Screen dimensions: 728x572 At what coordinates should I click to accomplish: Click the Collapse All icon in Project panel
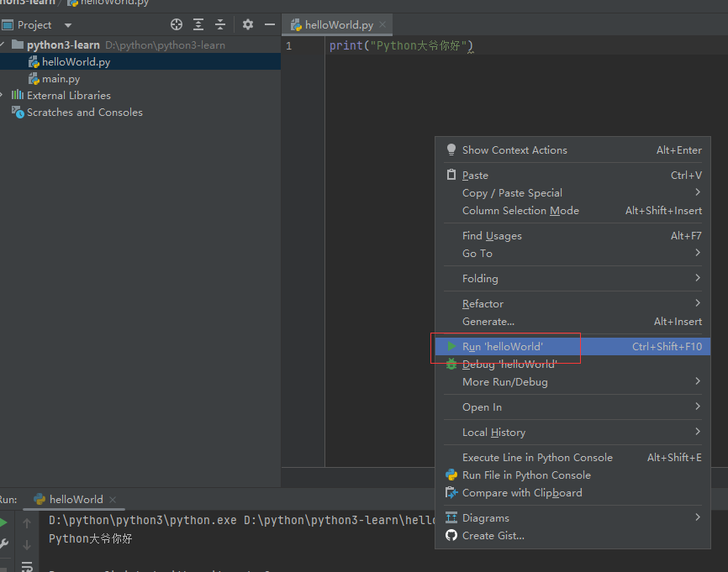pos(220,25)
